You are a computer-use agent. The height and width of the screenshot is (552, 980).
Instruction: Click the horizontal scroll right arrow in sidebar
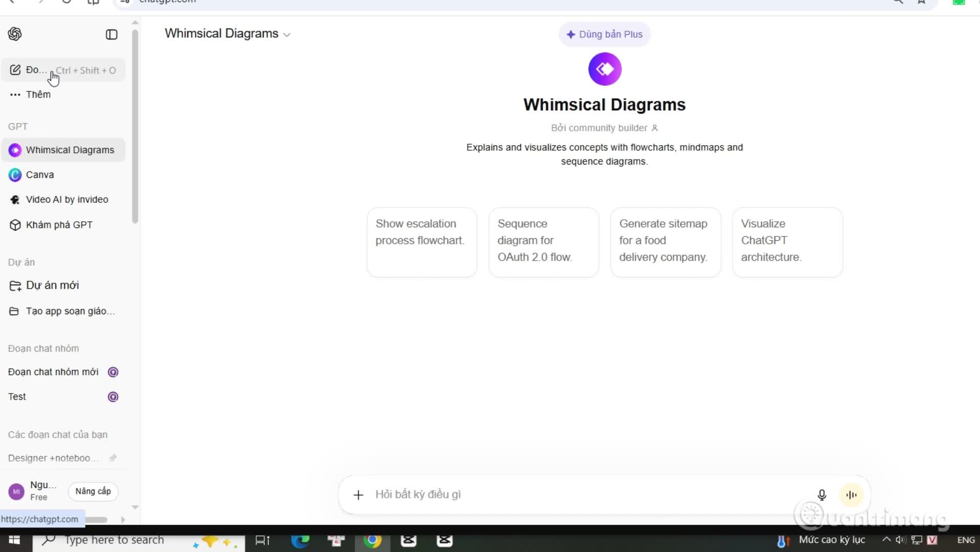point(123,520)
